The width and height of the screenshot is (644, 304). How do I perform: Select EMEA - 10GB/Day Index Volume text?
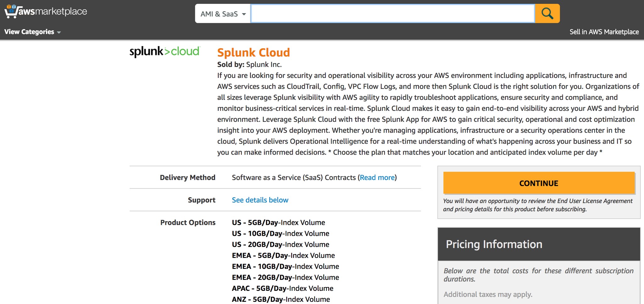(x=286, y=267)
